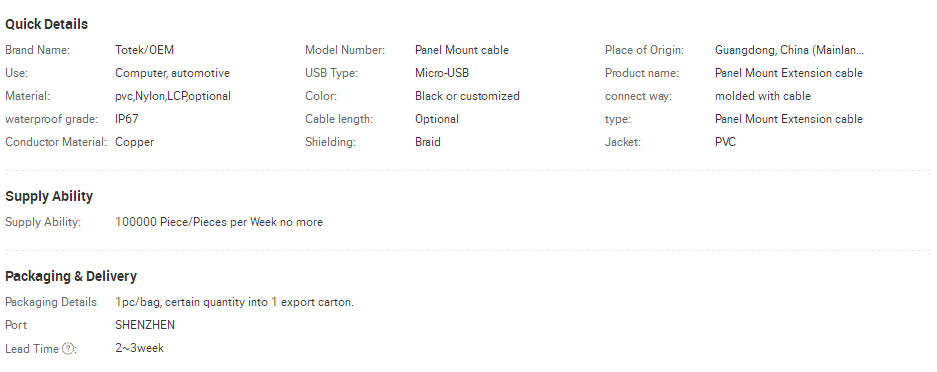
Task: Click the Supply Ability section heading
Action: [x=49, y=196]
